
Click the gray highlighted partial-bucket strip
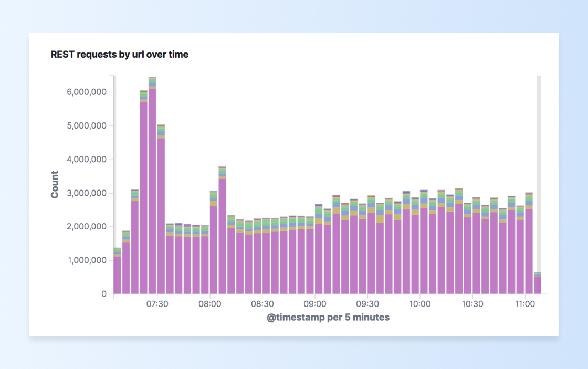(x=539, y=174)
